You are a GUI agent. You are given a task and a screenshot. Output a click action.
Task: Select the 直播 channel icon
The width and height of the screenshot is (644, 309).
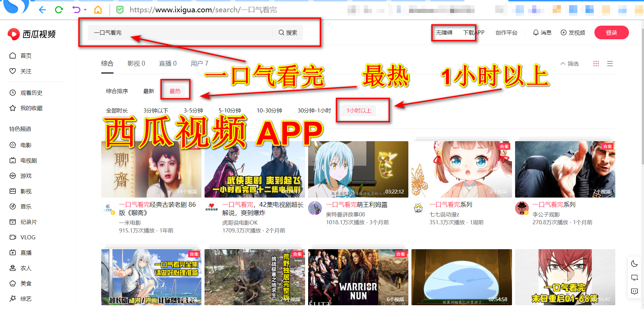(13, 253)
